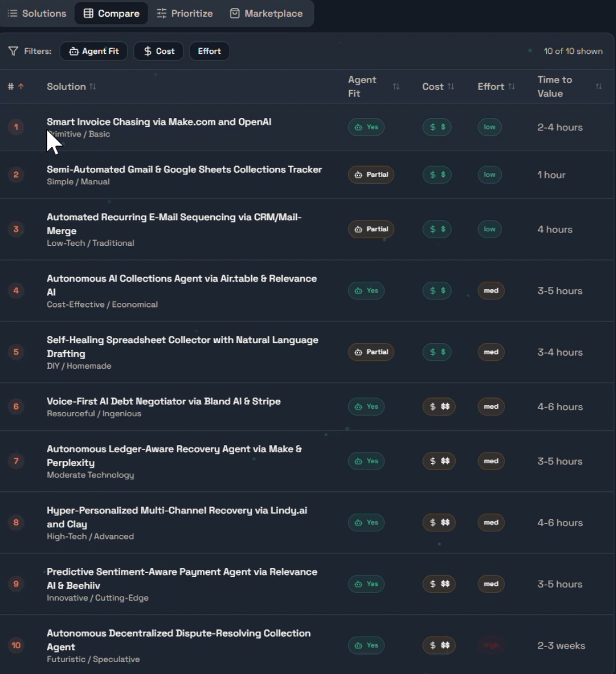616x674 pixels.
Task: Open Smart Invoice Chasing via Make.com solution
Action: pyautogui.click(x=159, y=122)
